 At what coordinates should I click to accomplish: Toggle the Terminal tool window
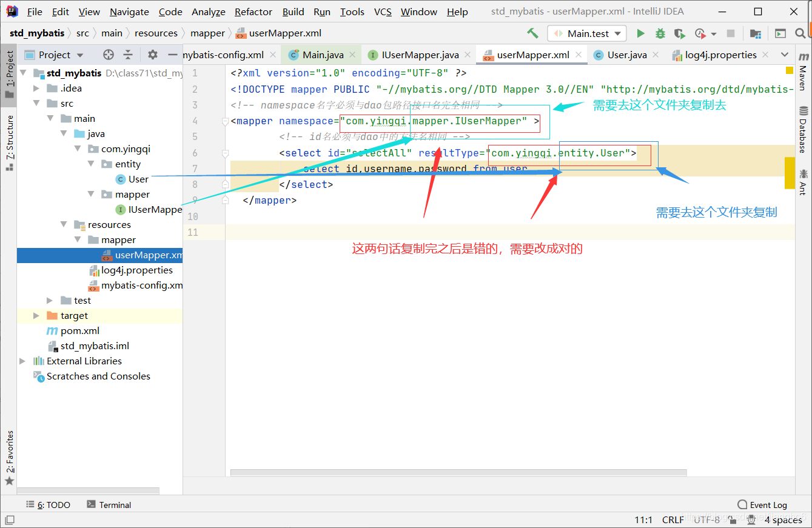click(x=109, y=504)
